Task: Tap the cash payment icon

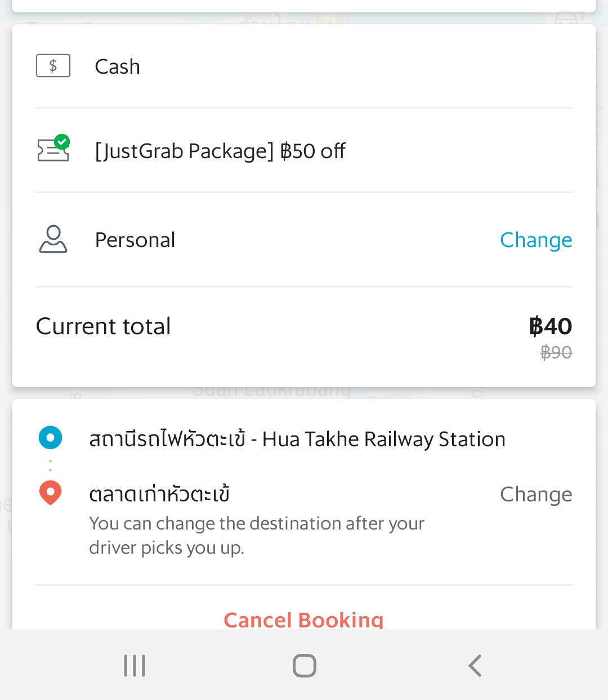Action: [x=53, y=66]
